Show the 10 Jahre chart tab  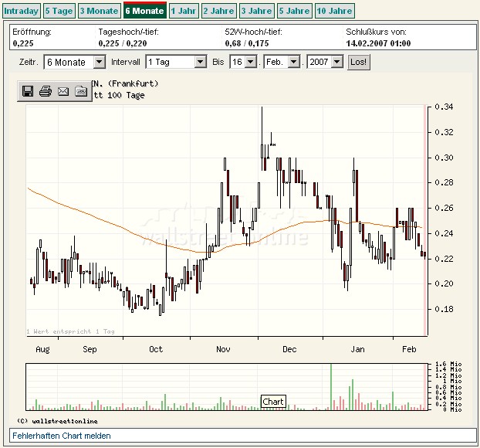coord(334,11)
